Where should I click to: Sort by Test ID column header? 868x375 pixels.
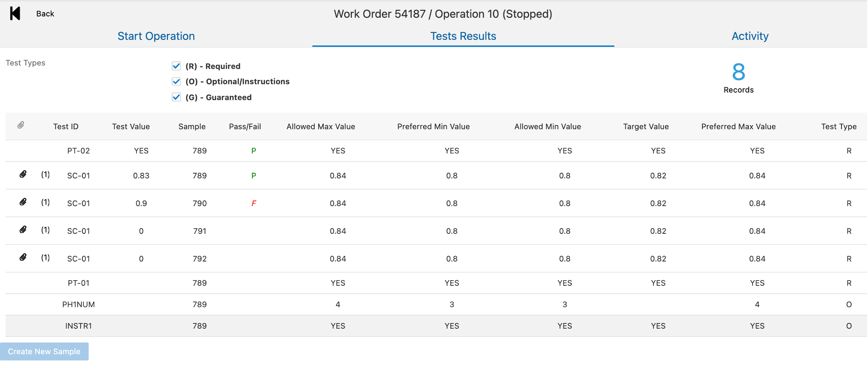[66, 126]
